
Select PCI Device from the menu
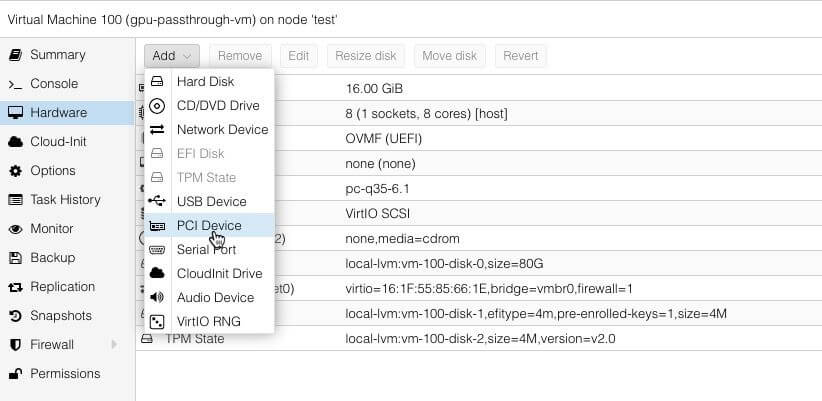coord(208,225)
